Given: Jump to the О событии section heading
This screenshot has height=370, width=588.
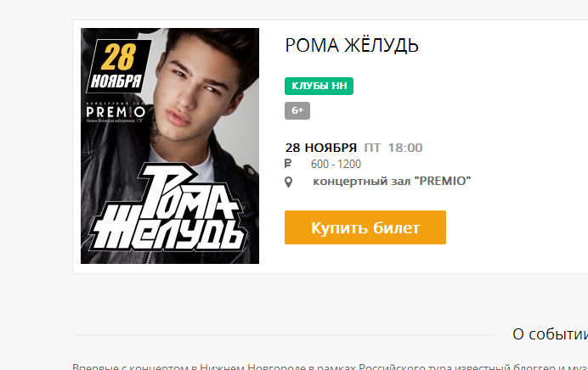Looking at the screenshot, I should pos(550,334).
